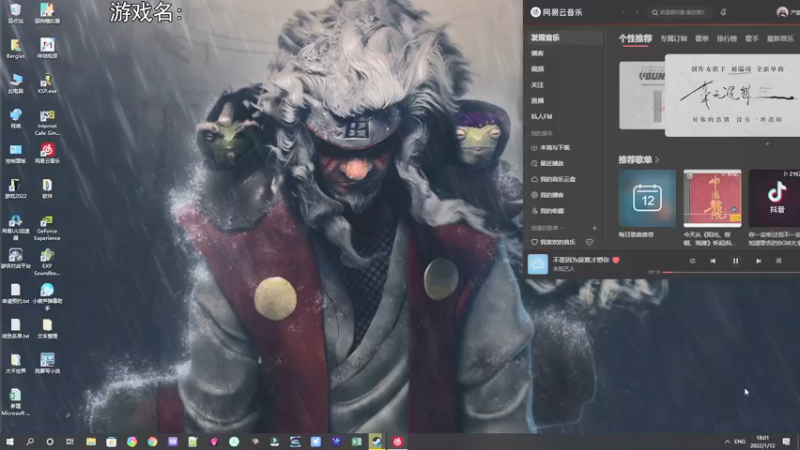Screen dimensions: 800x450
Task: Select 发现音乐 in the sidebar
Action: point(564,37)
